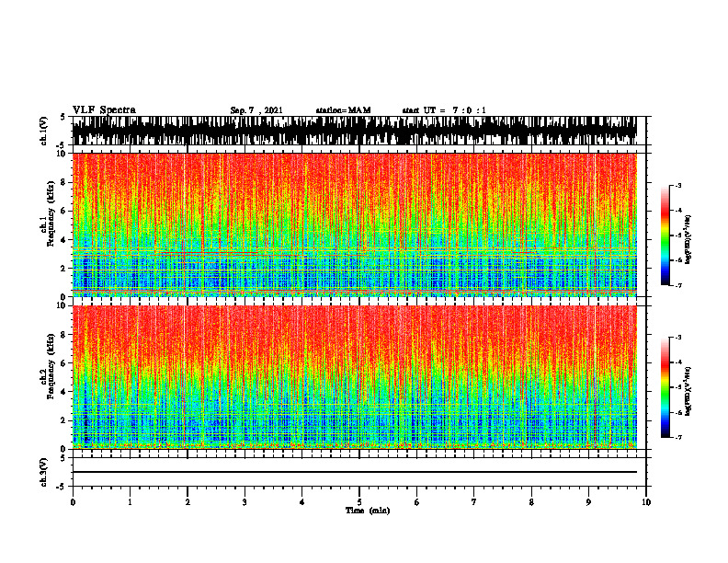Click the ch.1 spectrogram plot area
728x563 pixels.
(354, 224)
